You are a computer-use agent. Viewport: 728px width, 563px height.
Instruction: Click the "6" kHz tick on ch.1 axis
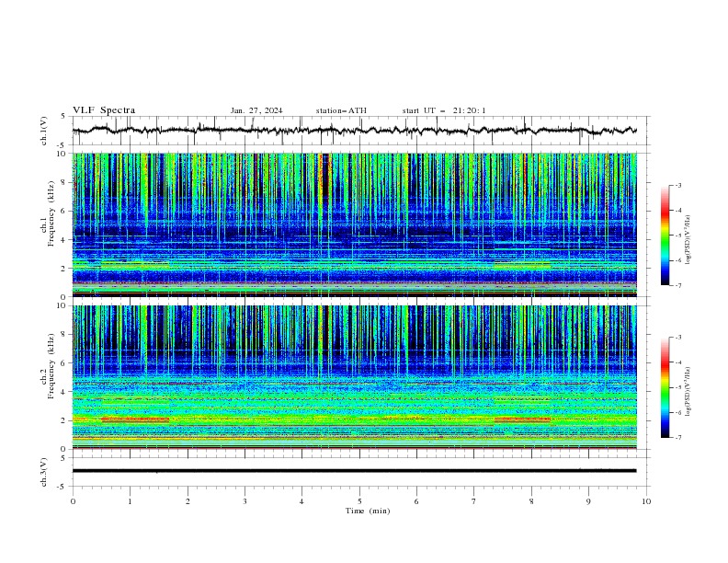64,211
